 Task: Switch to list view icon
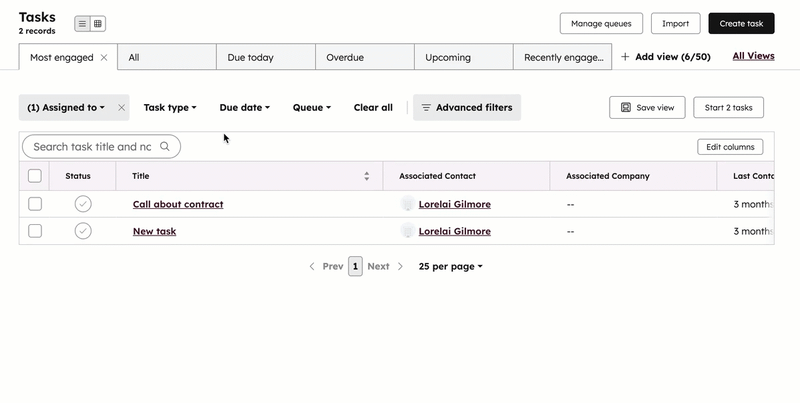(82, 24)
